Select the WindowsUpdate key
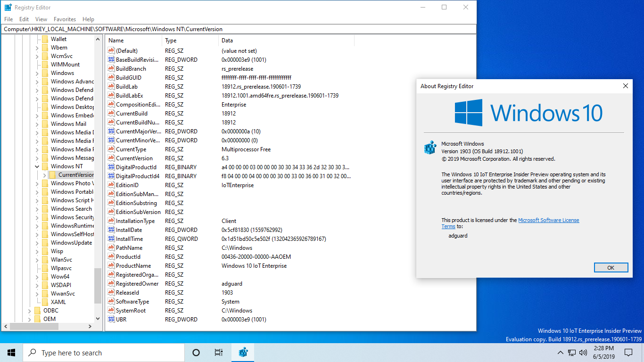This screenshot has height=362, width=644. pos(71,243)
